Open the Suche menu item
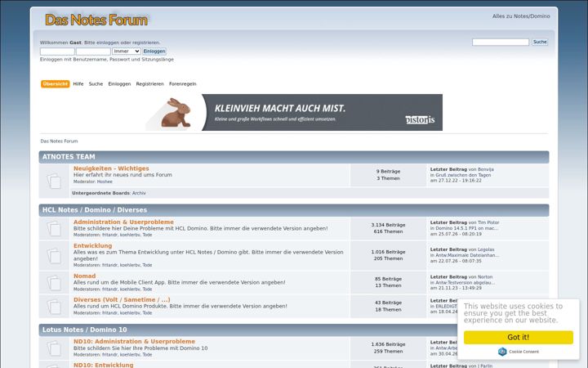The height and width of the screenshot is (368, 588). (x=96, y=83)
